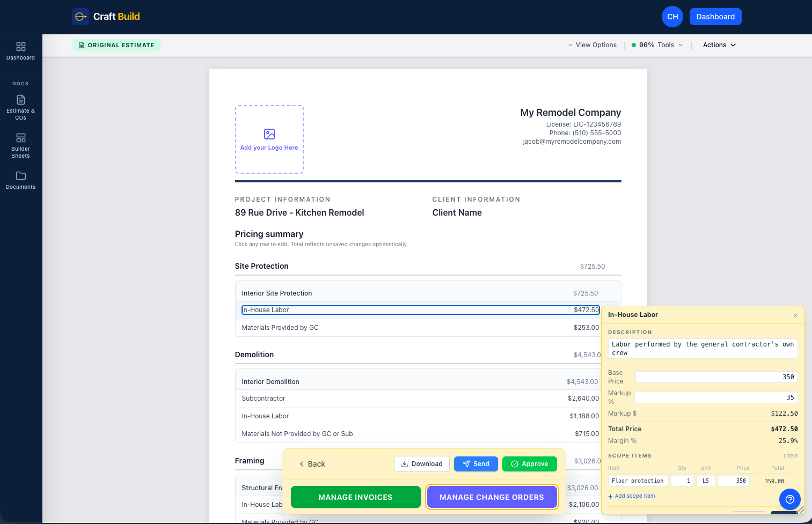
Task: Open the CH user avatar
Action: tap(672, 17)
